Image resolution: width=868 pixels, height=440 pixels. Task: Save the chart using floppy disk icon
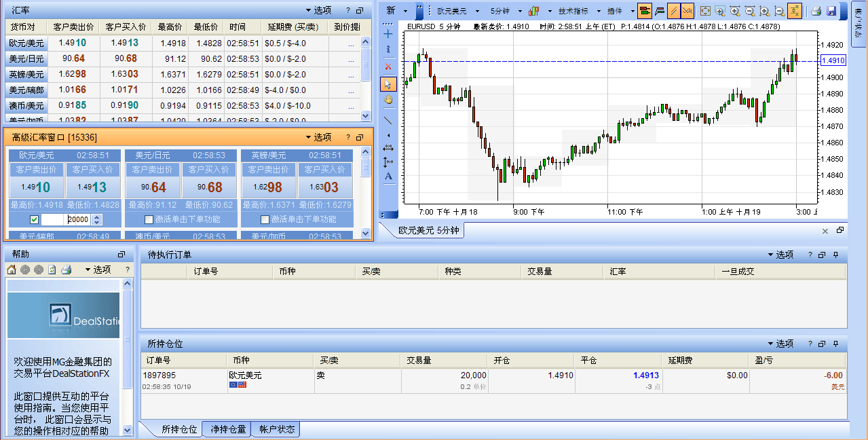click(831, 11)
